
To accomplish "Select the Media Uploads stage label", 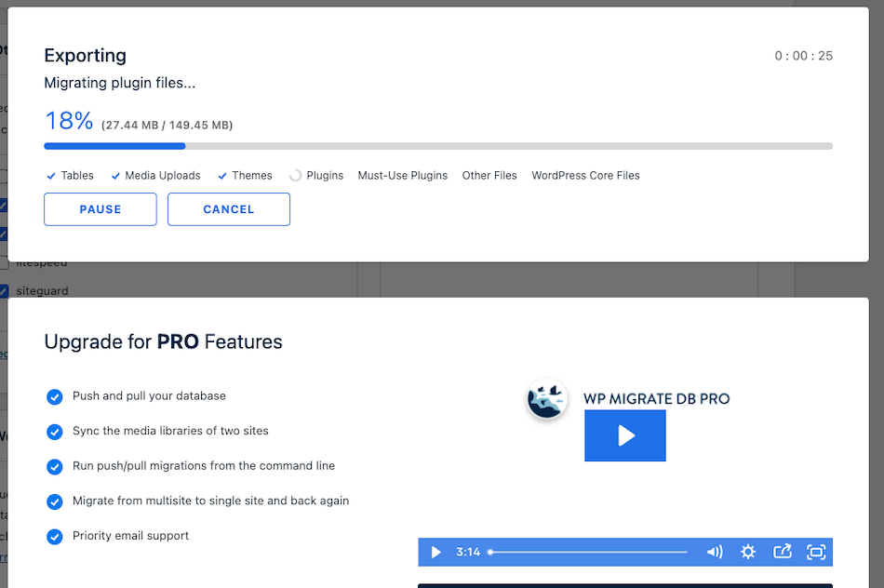I will coord(162,176).
